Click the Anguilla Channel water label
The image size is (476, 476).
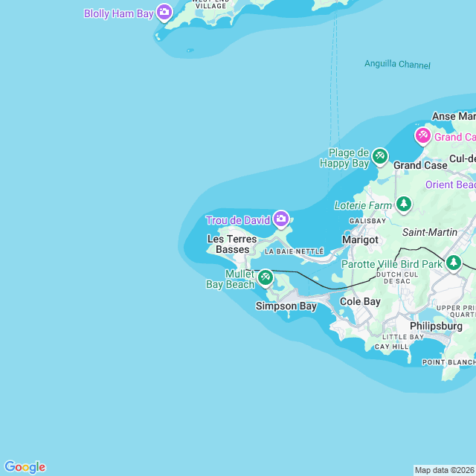(397, 65)
